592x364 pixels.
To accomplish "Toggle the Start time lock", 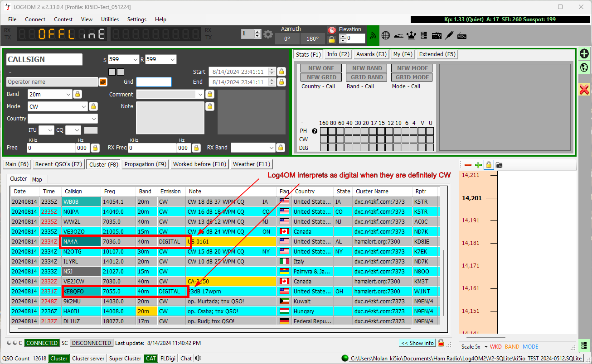I will (x=281, y=72).
